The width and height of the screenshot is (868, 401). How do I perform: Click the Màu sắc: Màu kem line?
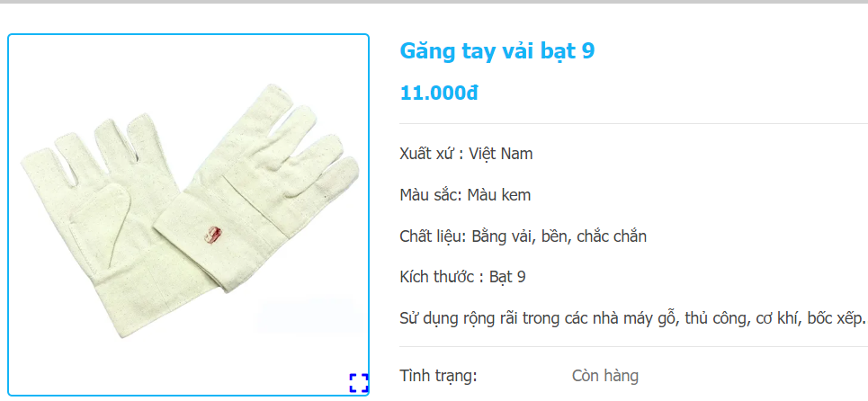tap(465, 195)
